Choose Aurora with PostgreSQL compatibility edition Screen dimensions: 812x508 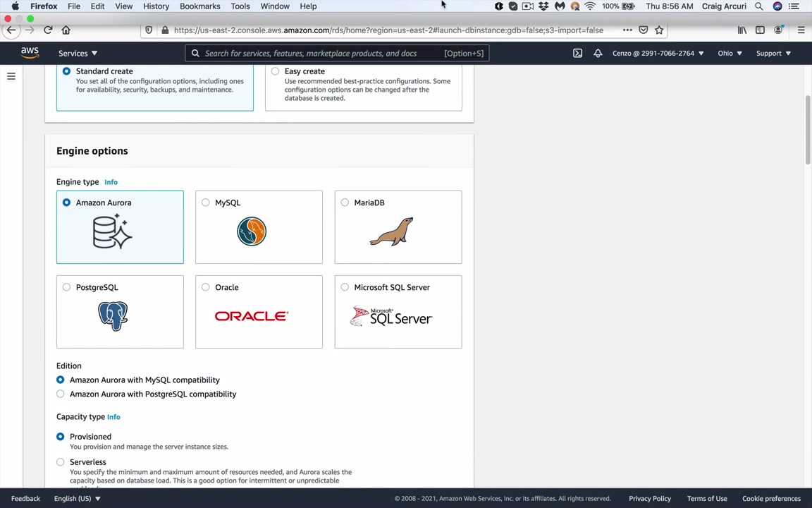(x=61, y=394)
